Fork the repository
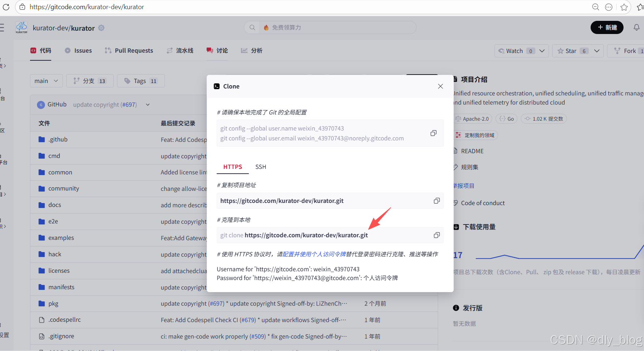Viewport: 644px width, 351px height. (627, 51)
